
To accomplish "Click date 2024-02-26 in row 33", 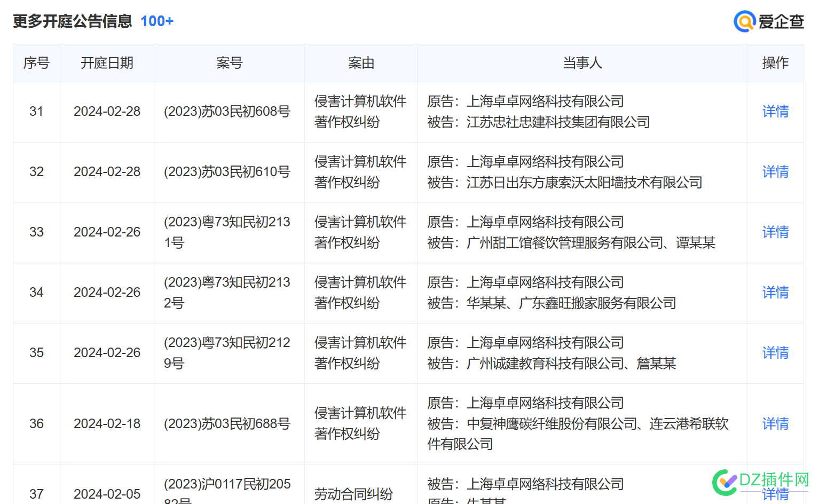I will point(107,232).
